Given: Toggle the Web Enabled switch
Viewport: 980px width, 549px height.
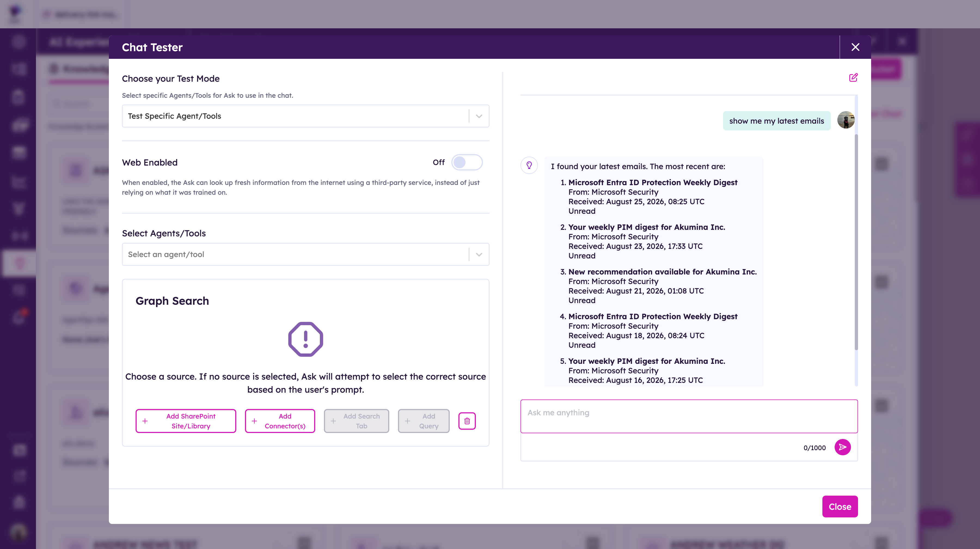Looking at the screenshot, I should [467, 163].
